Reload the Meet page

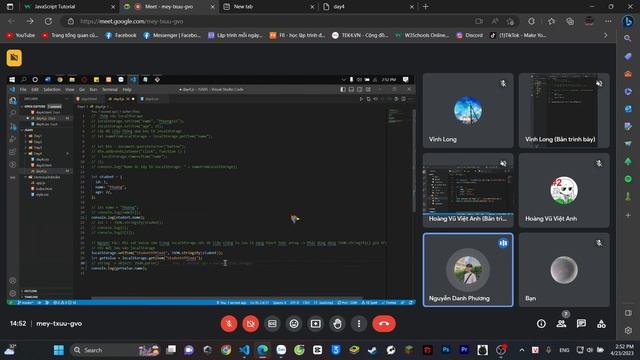click(x=48, y=21)
